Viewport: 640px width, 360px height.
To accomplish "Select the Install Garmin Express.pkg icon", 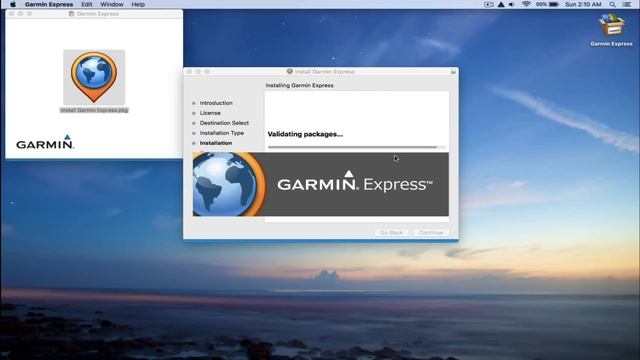I will (94, 77).
